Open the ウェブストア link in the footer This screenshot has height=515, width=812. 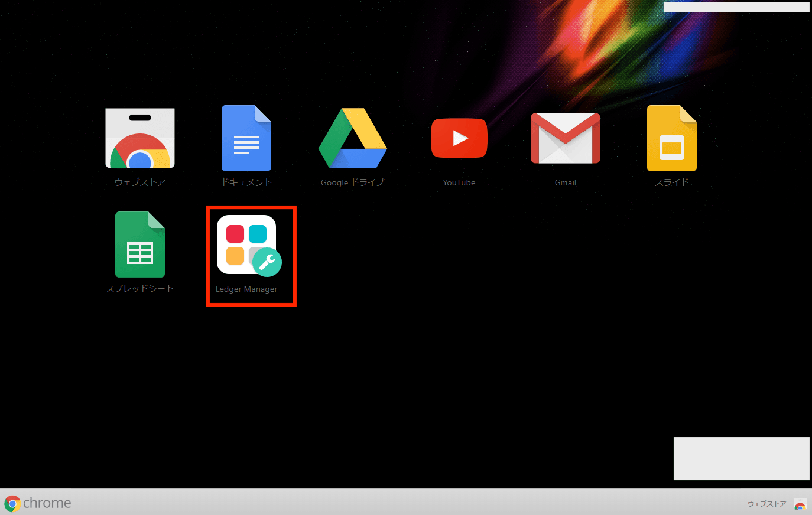tap(766, 504)
